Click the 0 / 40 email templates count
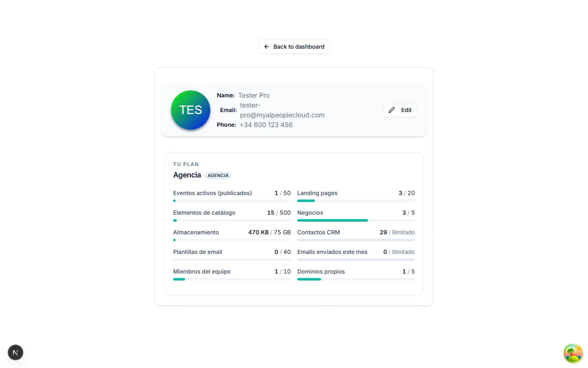The image size is (588, 368). (x=283, y=252)
